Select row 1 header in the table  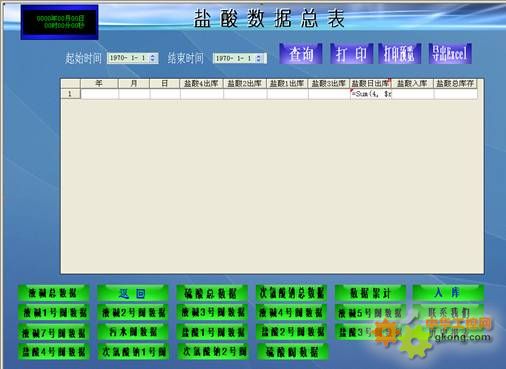70,94
